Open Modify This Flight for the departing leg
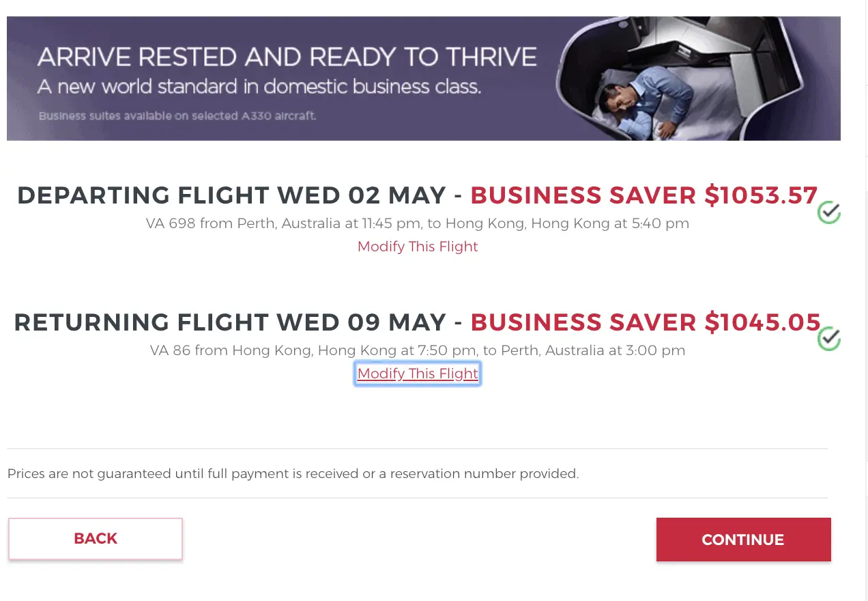 [418, 247]
